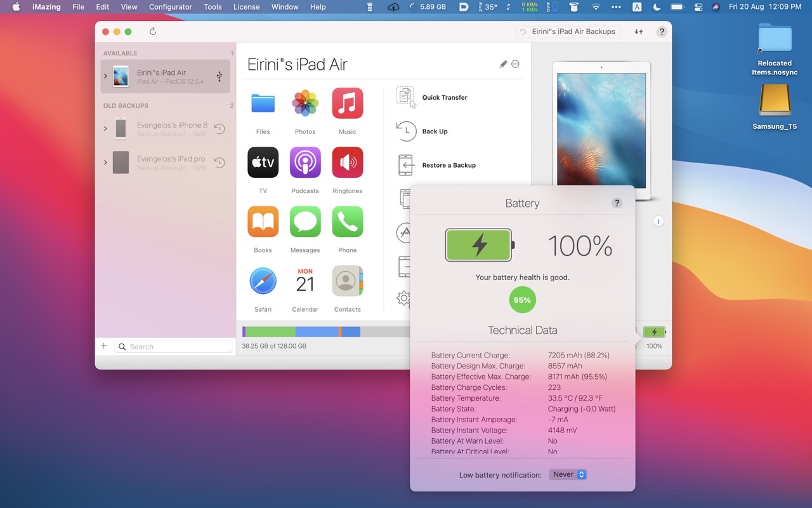Click the iPad device preview image
812x508 pixels.
click(601, 131)
